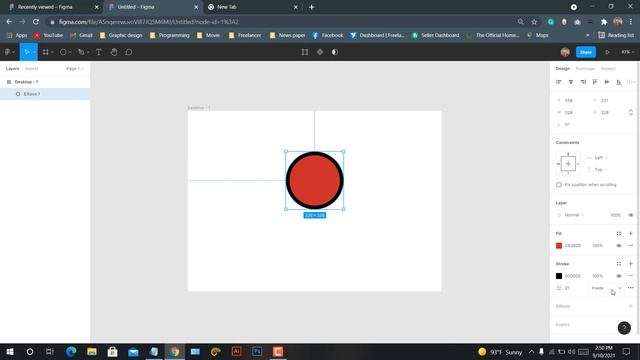Expand shape tools dropdown arrow
The width and height of the screenshot is (640, 360).
point(70,52)
